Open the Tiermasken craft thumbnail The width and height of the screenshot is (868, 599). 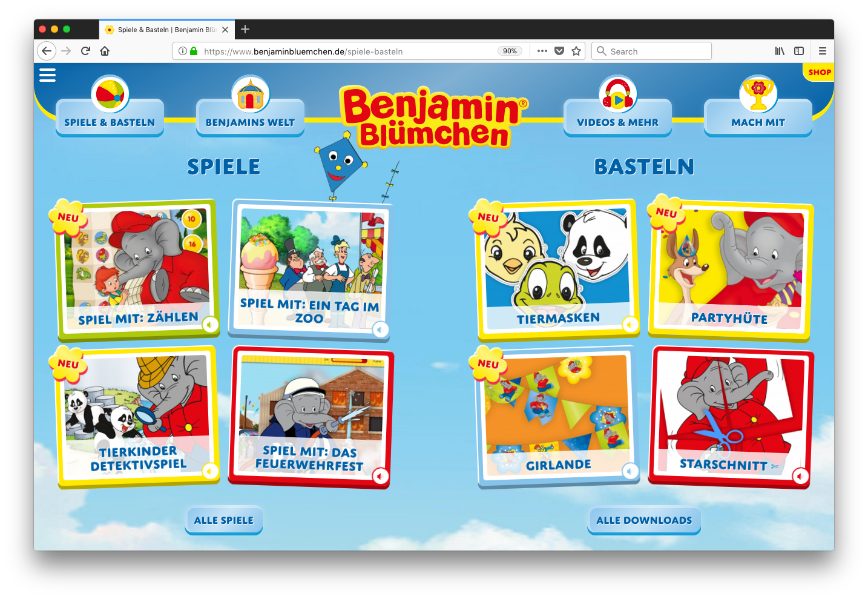pos(557,269)
